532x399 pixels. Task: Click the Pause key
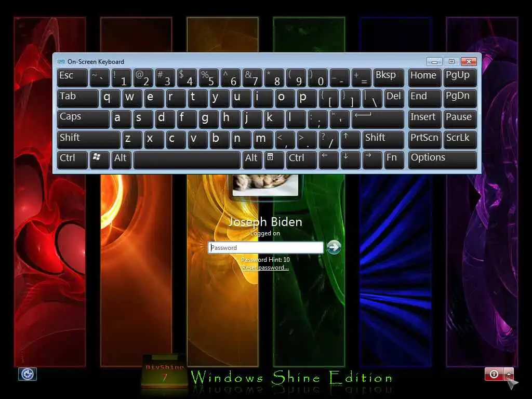[460, 119]
